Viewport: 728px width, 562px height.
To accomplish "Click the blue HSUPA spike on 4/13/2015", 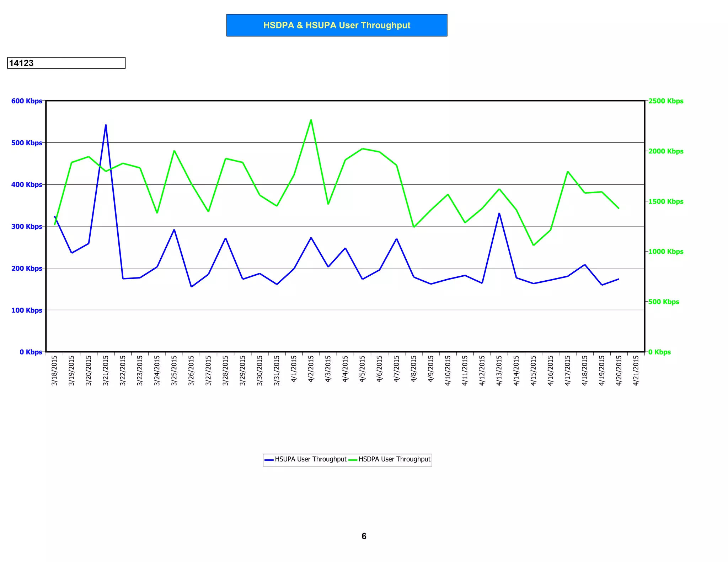I will [499, 214].
